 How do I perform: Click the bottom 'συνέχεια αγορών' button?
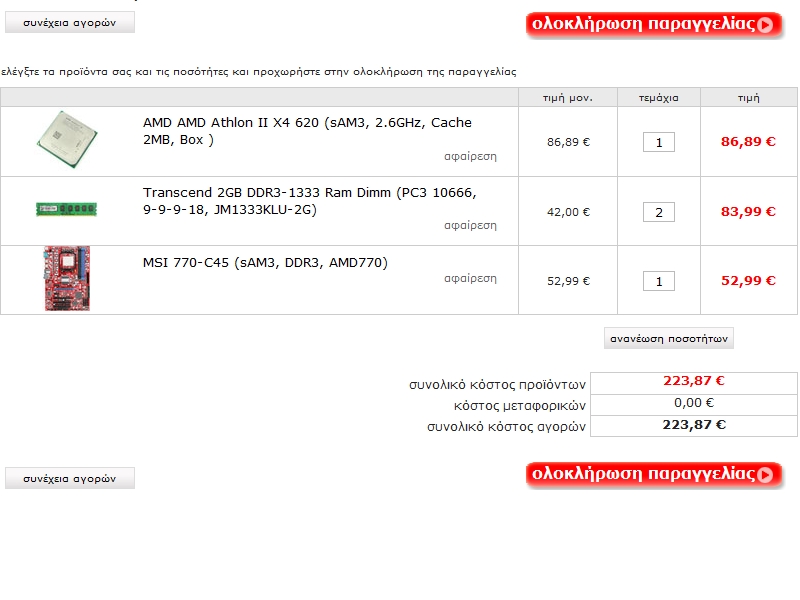(70, 478)
